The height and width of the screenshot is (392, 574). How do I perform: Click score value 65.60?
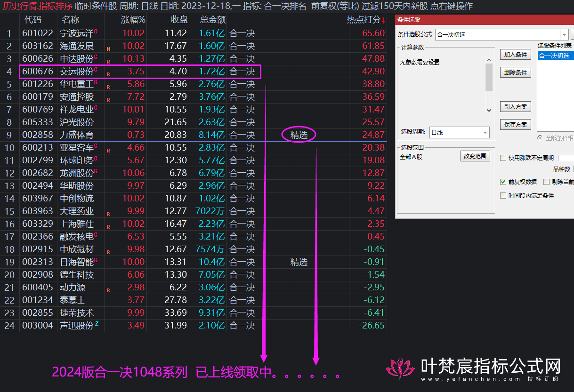[373, 33]
